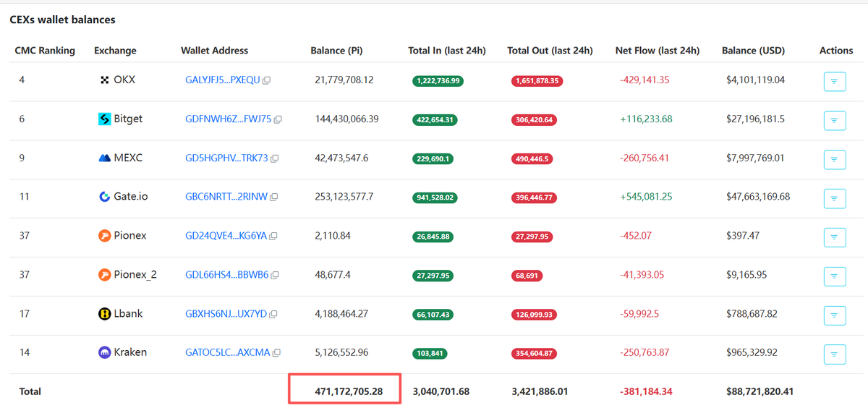Copy the MEXC wallet address icon
This screenshot has height=408, width=868.
(274, 158)
